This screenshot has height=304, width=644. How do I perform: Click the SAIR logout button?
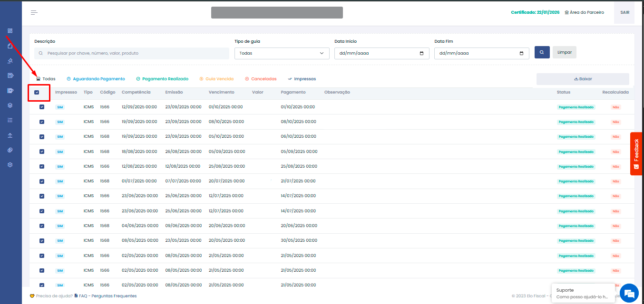(624, 12)
